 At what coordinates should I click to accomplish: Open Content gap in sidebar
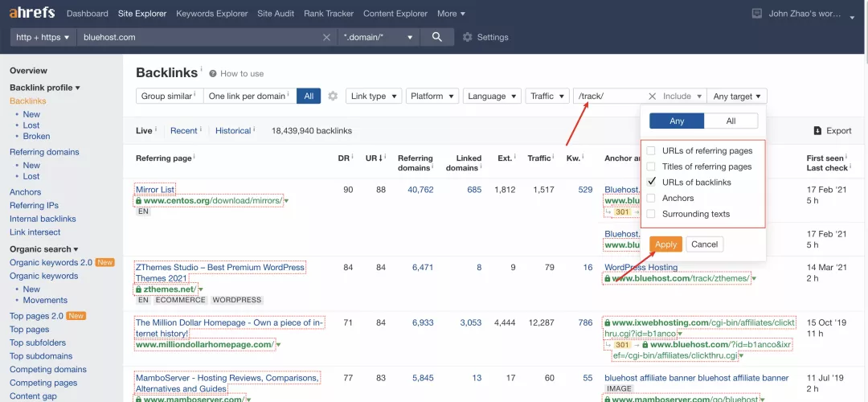[33, 396]
